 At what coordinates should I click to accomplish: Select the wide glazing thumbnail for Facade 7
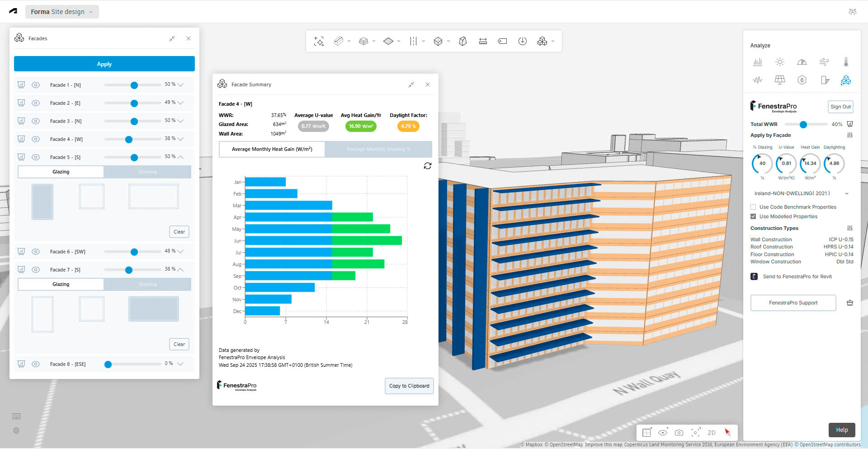(153, 309)
